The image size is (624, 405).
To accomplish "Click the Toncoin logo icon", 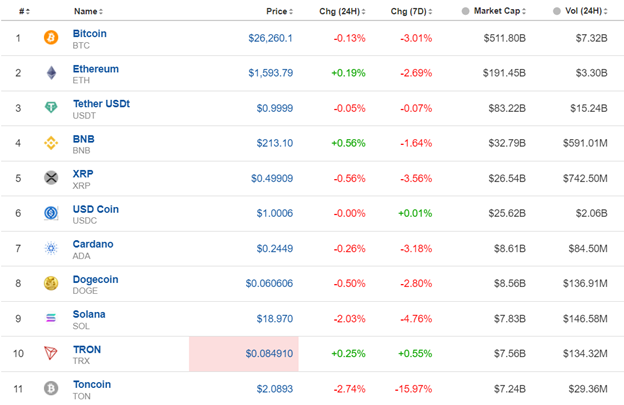I will 51,388.
